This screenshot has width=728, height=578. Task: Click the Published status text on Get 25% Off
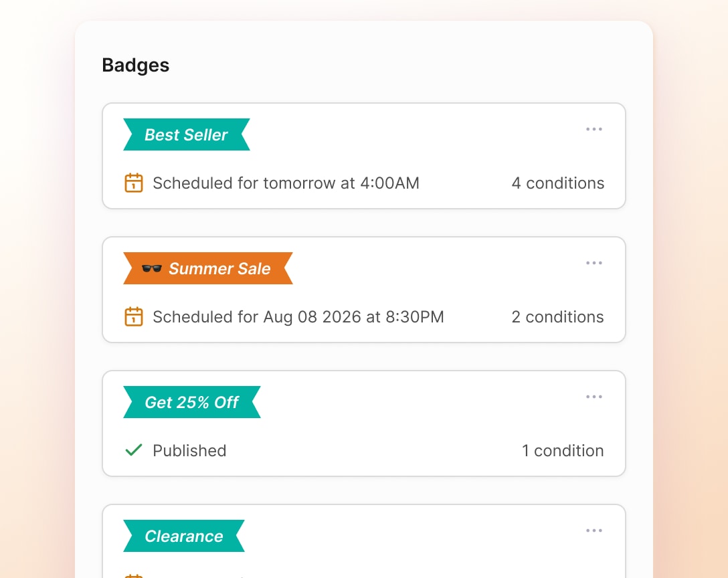189,450
